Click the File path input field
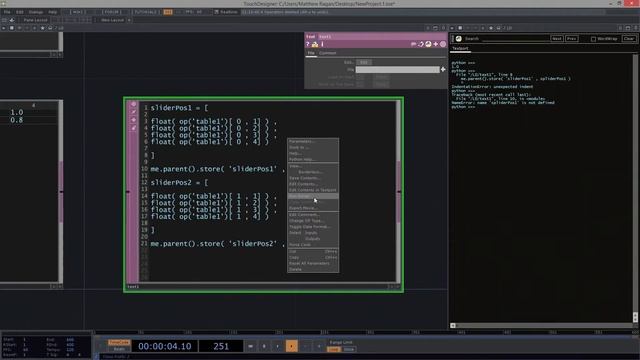 tap(397, 70)
